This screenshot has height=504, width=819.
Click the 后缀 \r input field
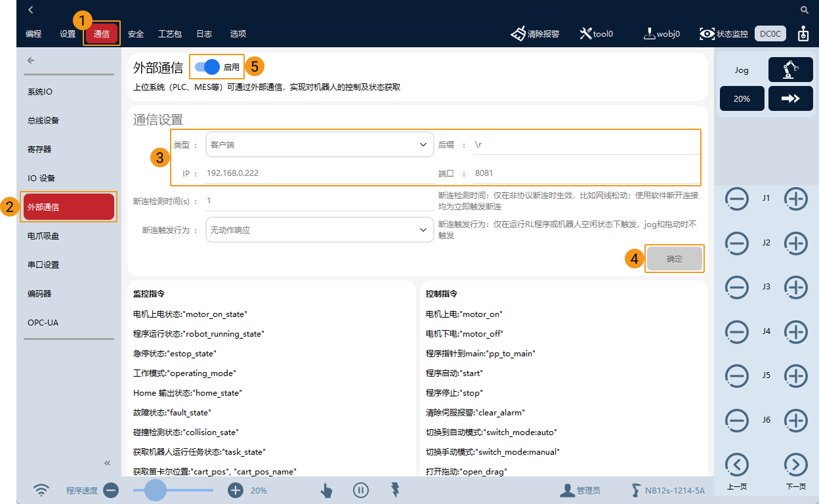point(587,144)
